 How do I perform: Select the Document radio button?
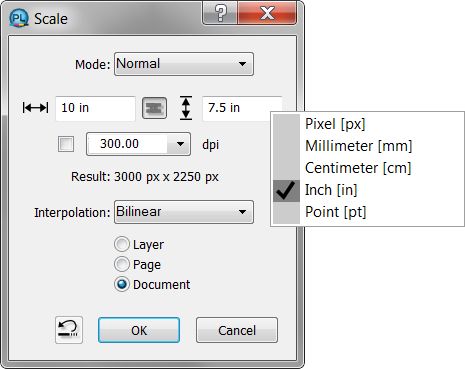coord(122,284)
